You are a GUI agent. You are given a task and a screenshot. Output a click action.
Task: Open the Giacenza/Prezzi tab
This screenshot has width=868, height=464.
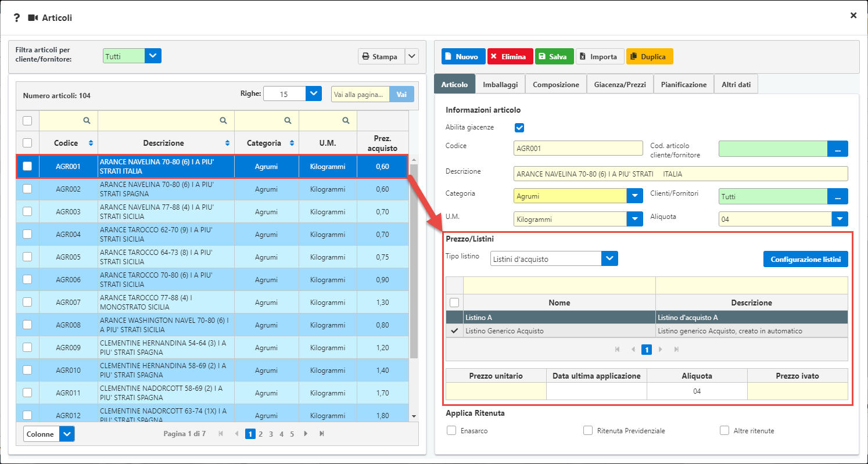(619, 84)
